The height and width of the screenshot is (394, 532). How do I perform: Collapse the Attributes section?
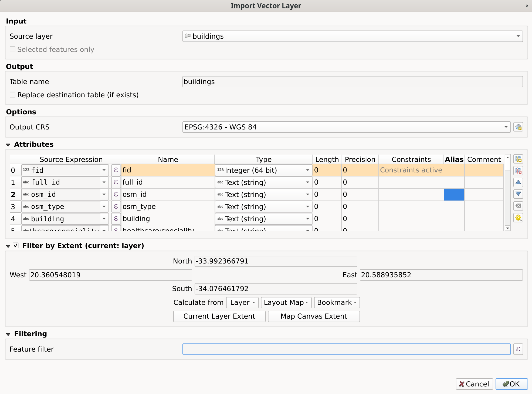pos(8,145)
